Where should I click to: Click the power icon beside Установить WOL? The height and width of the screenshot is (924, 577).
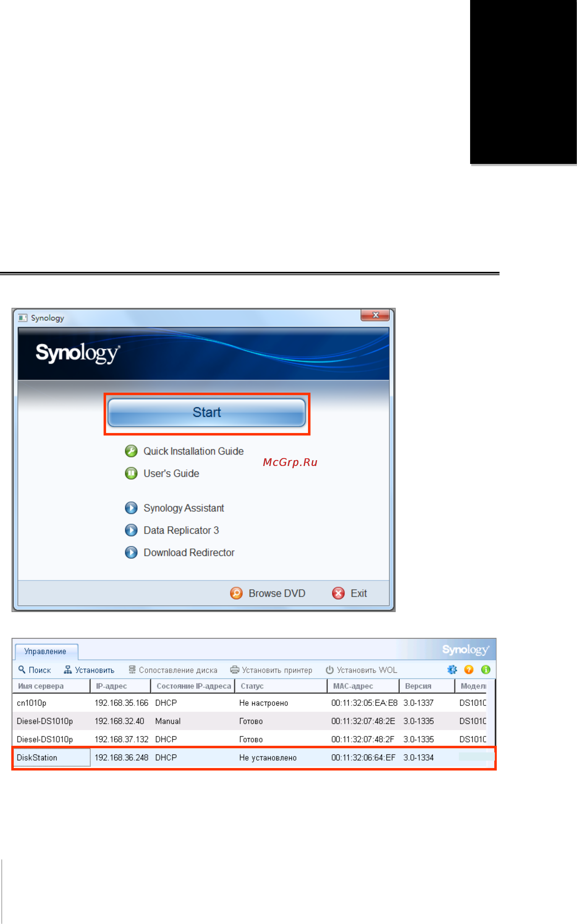pyautogui.click(x=330, y=670)
